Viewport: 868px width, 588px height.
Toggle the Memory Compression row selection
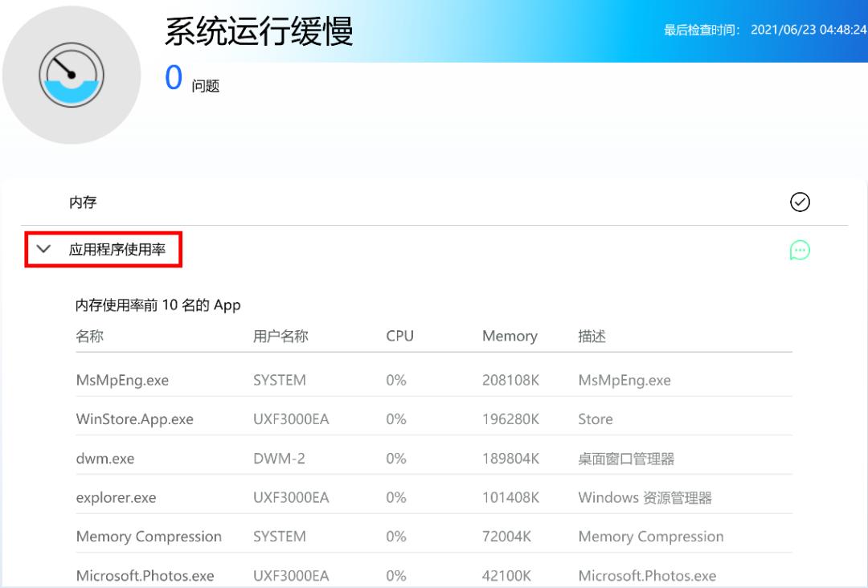(149, 536)
